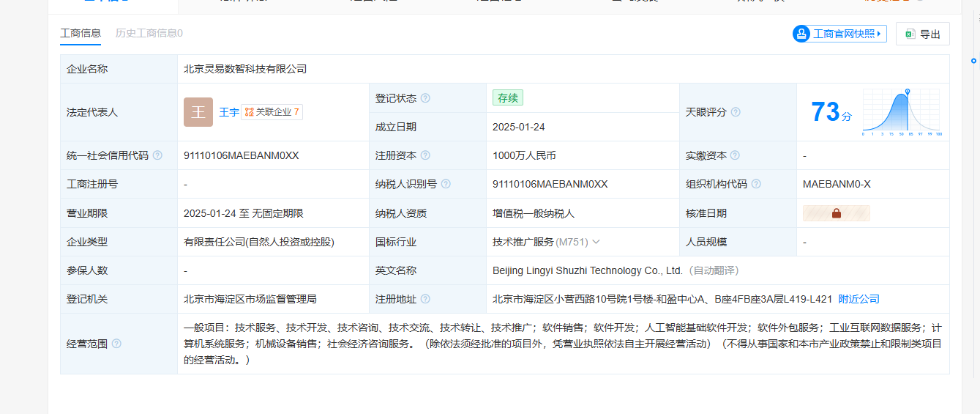Export data with the 导出 button
The height and width of the screenshot is (414, 980).
pos(922,34)
